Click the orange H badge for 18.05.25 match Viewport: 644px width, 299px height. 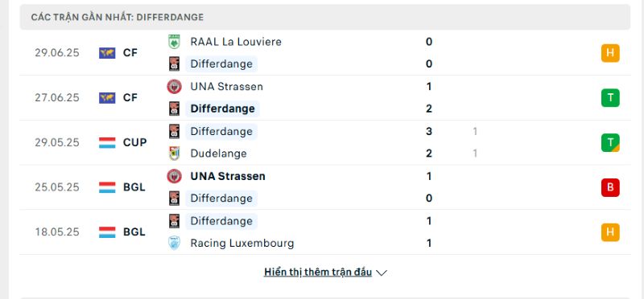pyautogui.click(x=610, y=232)
